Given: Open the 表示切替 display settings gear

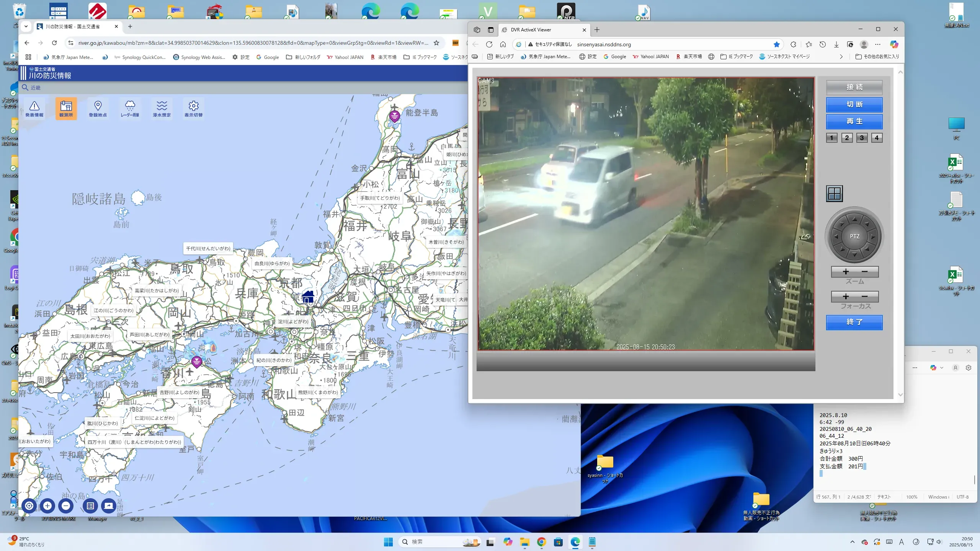Looking at the screenshot, I should pos(193,109).
